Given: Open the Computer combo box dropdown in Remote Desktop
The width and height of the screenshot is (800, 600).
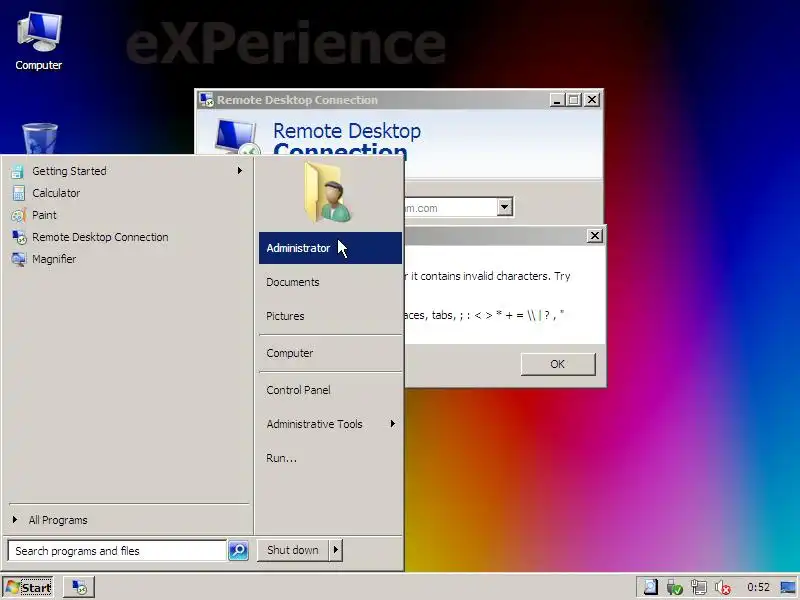Looking at the screenshot, I should [505, 207].
